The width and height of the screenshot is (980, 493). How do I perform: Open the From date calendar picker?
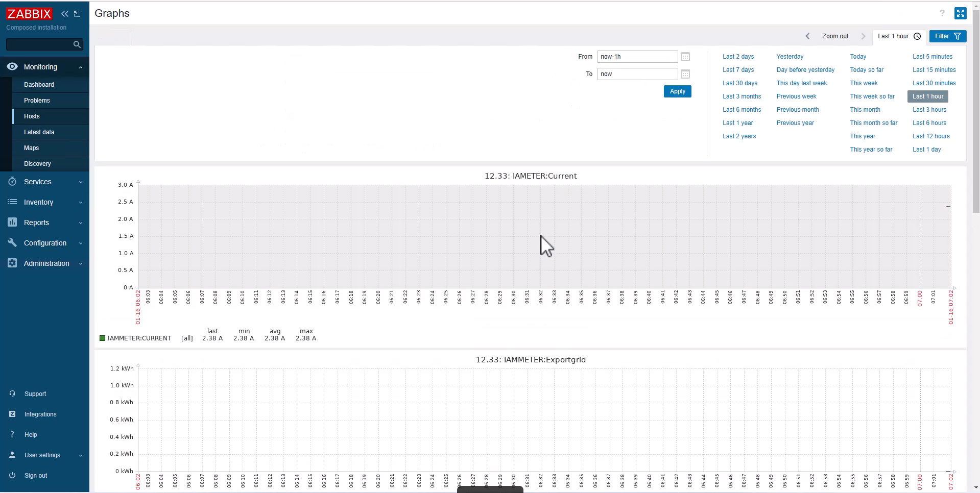coord(685,57)
